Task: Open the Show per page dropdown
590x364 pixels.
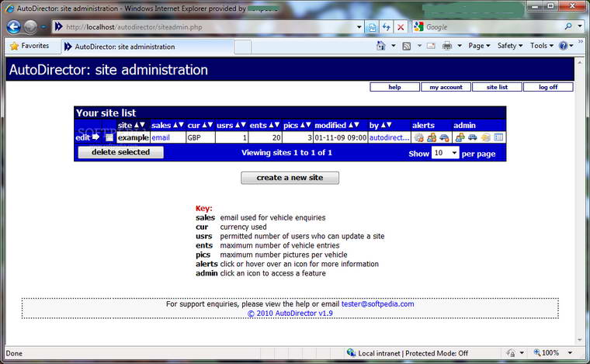Action: coord(445,153)
